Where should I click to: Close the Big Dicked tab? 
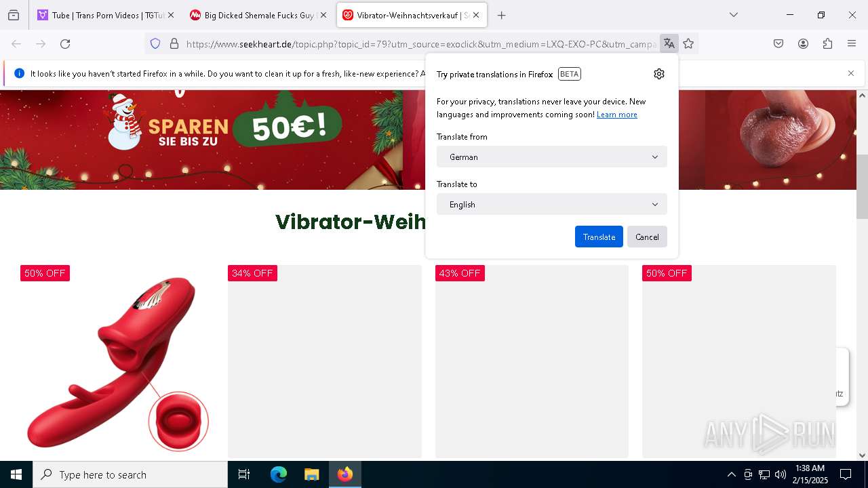pyautogui.click(x=323, y=15)
